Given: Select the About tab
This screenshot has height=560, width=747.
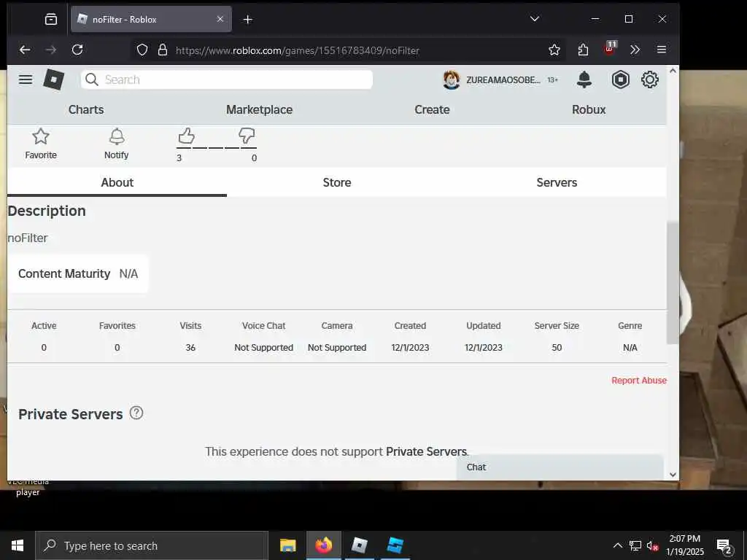Looking at the screenshot, I should pos(117,182).
